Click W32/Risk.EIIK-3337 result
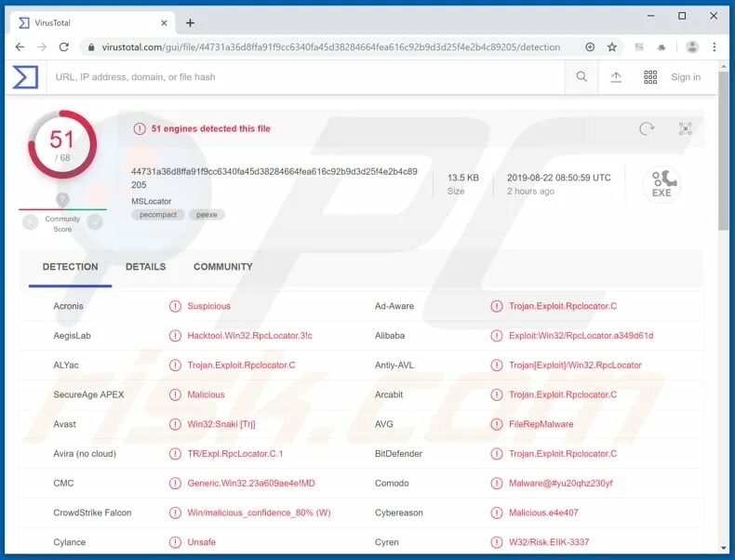The image size is (735, 560). (549, 542)
